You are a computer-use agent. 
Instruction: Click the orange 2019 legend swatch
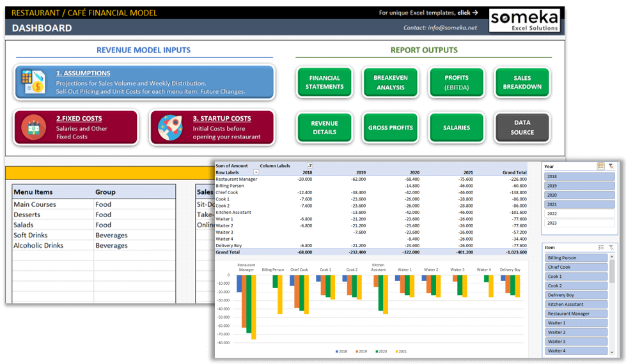pyautogui.click(x=357, y=352)
